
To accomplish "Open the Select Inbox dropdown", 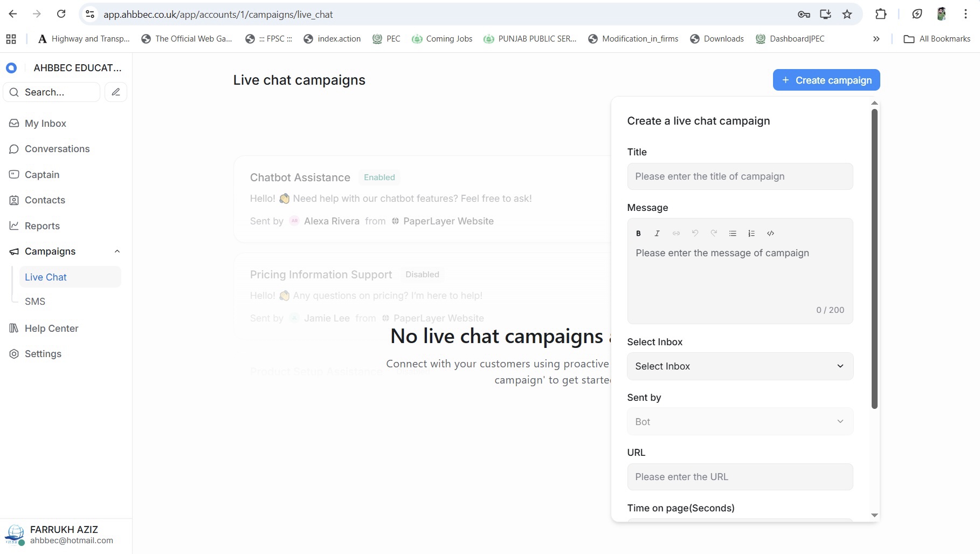I will click(x=740, y=366).
